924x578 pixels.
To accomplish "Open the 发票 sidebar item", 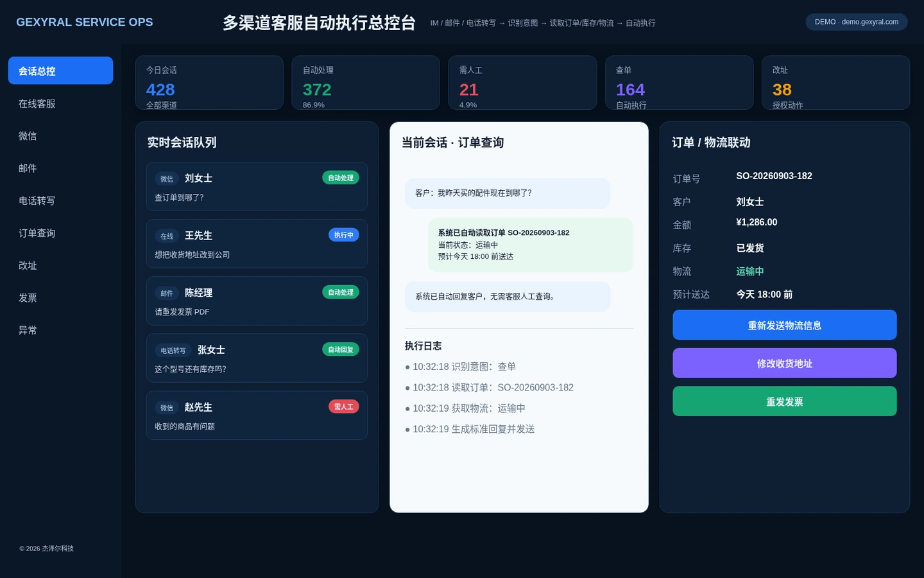I will [60, 297].
